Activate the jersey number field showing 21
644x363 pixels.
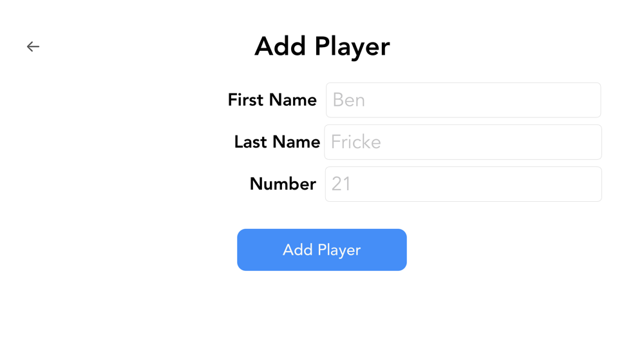coord(463,184)
